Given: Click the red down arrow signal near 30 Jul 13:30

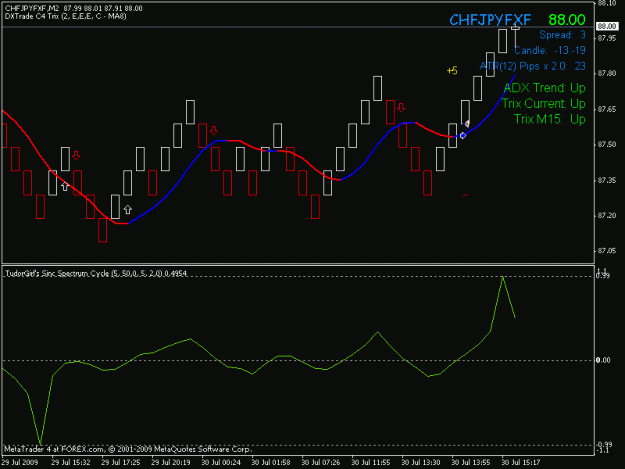Looking at the screenshot, I should click(401, 108).
